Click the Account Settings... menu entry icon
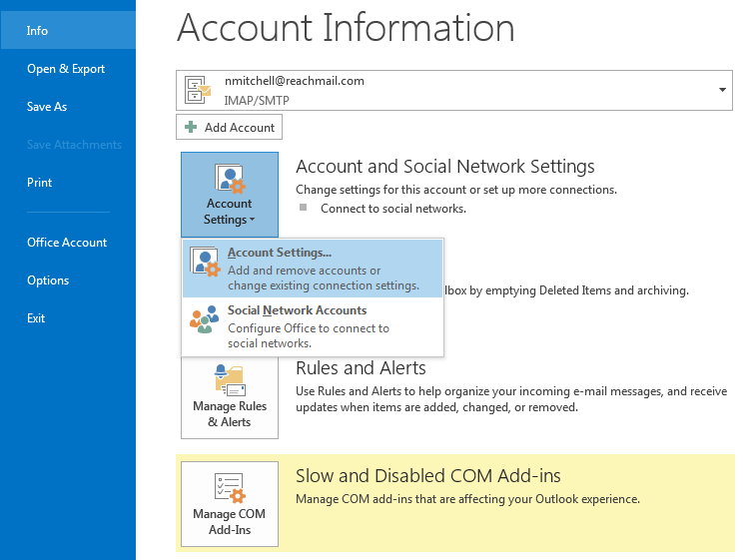This screenshot has width=744, height=560. (x=205, y=262)
